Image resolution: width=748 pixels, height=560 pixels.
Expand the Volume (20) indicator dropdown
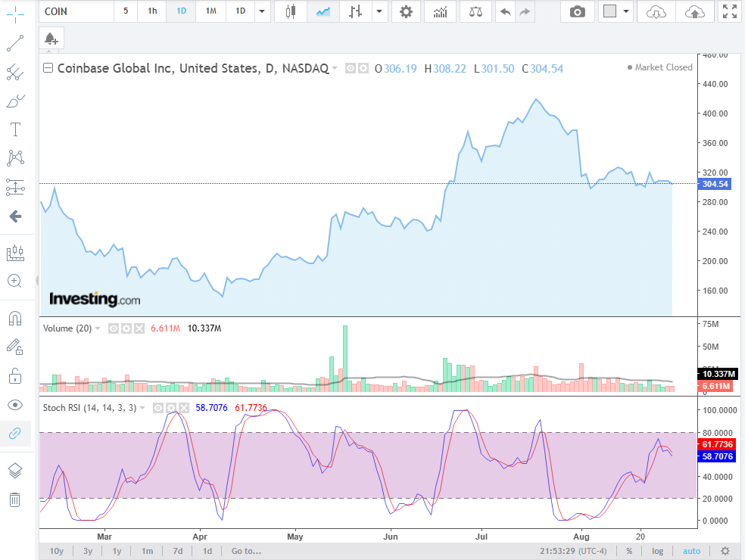pos(98,328)
